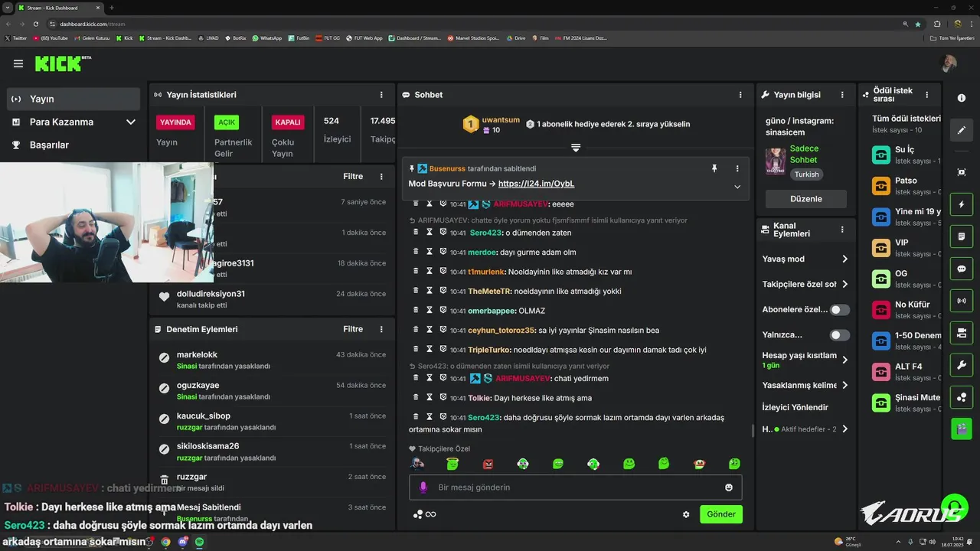This screenshot has height=551, width=980.
Task: Click the camera icon in the right rail
Action: point(962,333)
